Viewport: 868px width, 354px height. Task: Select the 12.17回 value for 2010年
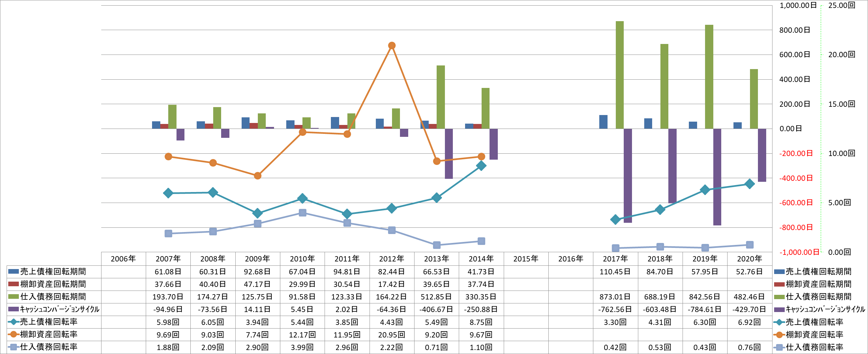click(302, 334)
